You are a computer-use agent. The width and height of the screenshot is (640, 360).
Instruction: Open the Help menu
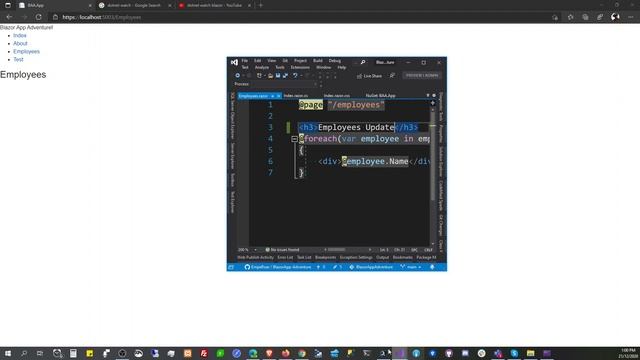click(342, 67)
